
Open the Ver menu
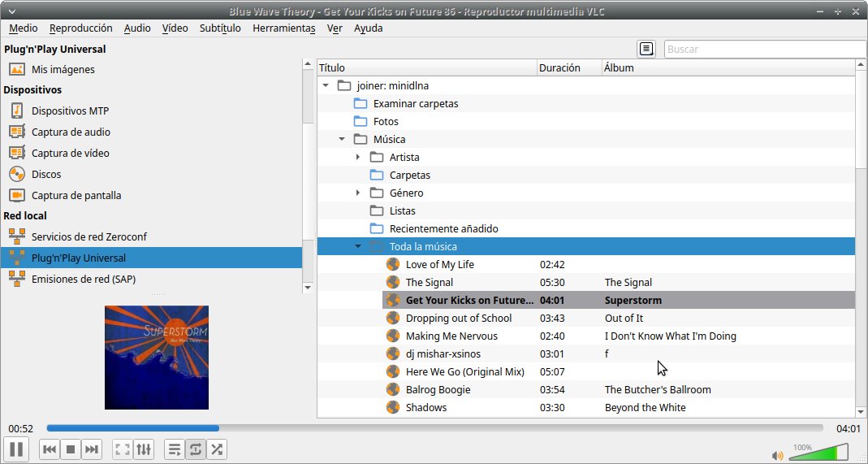335,28
